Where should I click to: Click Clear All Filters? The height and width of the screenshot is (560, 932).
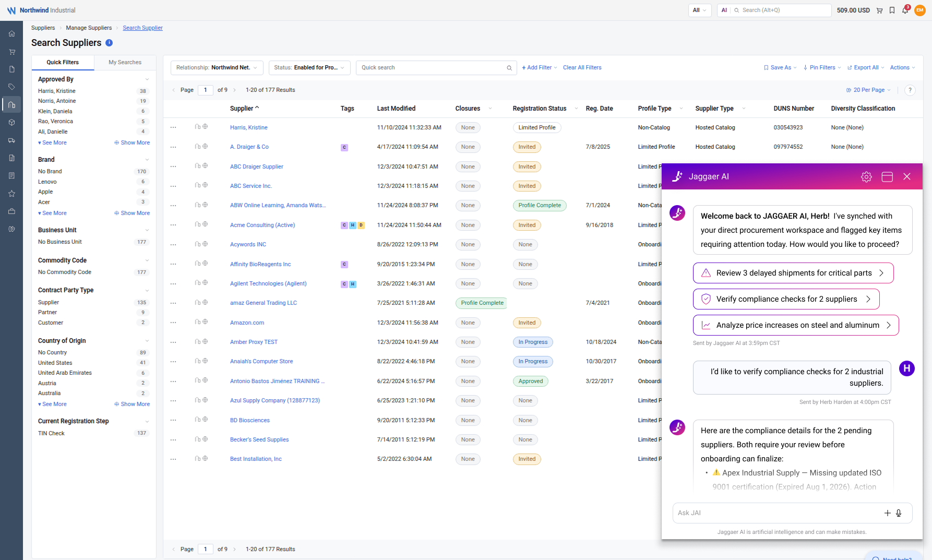[582, 68]
